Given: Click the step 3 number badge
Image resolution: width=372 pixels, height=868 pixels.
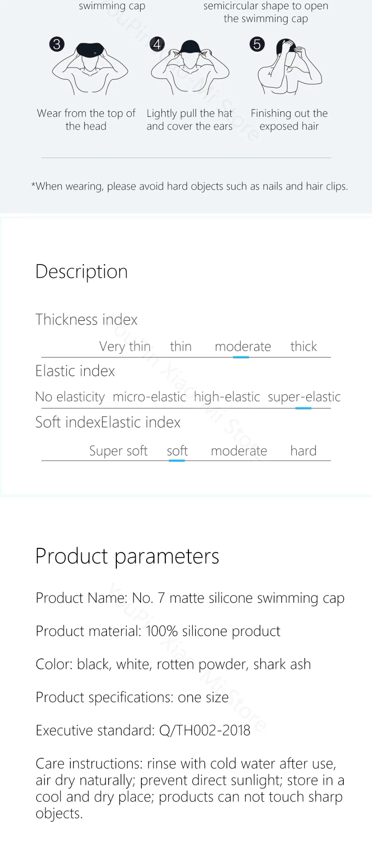Looking at the screenshot, I should pyautogui.click(x=57, y=44).
